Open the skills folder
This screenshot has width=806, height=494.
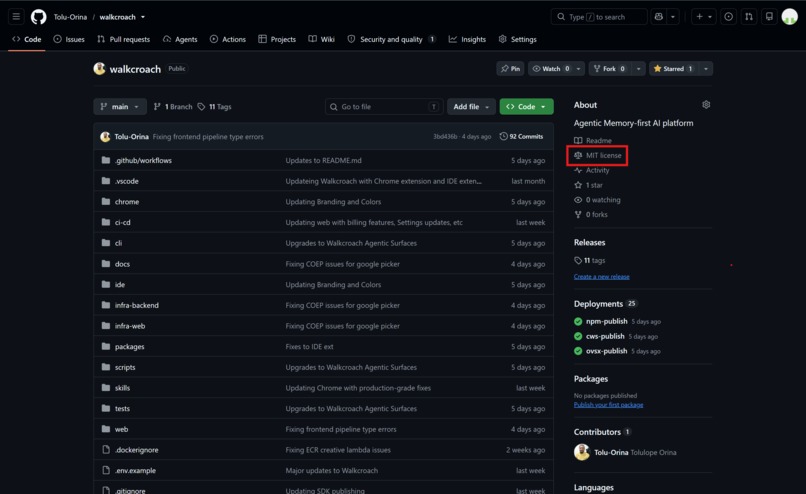pos(122,388)
